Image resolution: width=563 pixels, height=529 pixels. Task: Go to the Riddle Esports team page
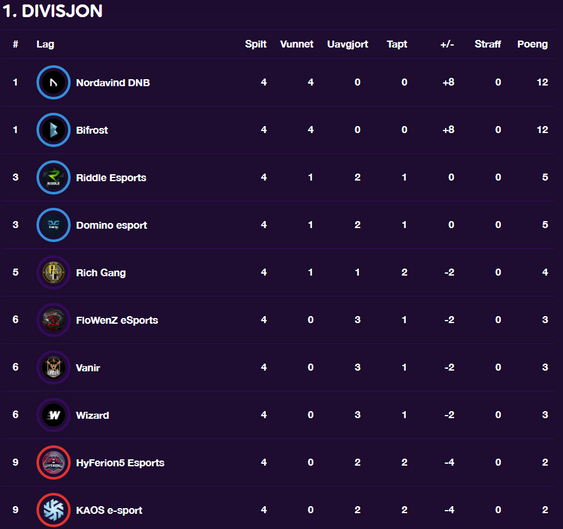click(111, 178)
